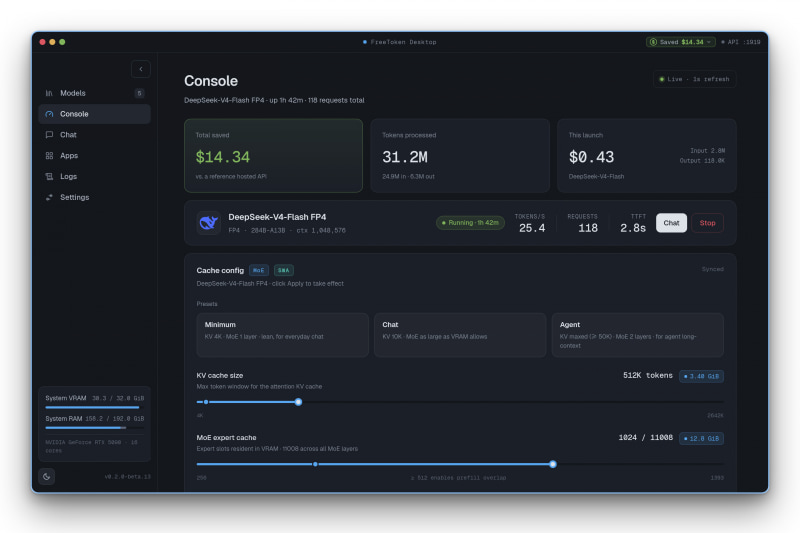800x533 pixels.
Task: Click the white Chat button for DeepSeek model
Action: click(x=671, y=223)
